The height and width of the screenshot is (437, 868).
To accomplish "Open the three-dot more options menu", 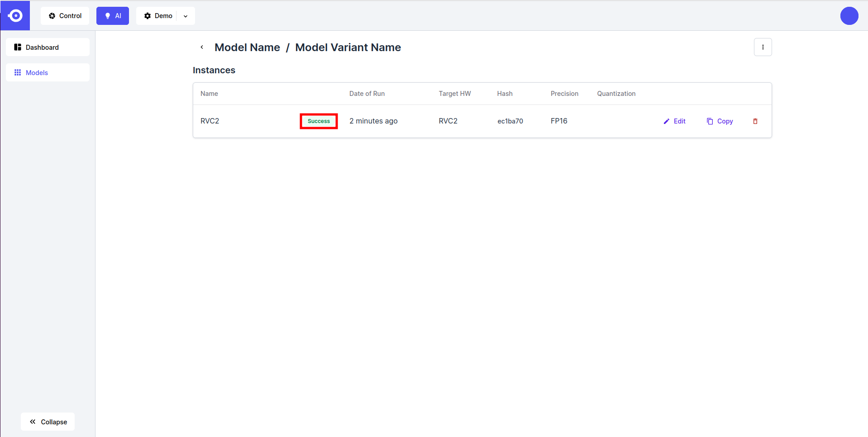I will coord(763,47).
